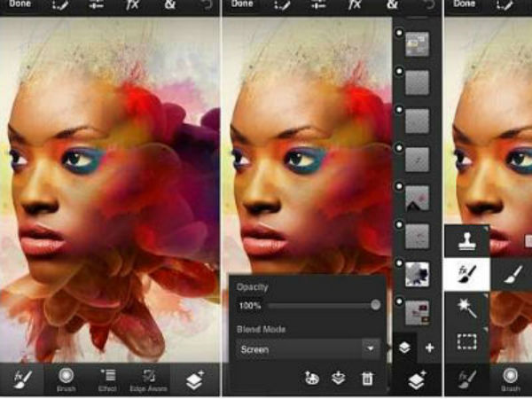Add a new layer with plus button

coord(429,348)
